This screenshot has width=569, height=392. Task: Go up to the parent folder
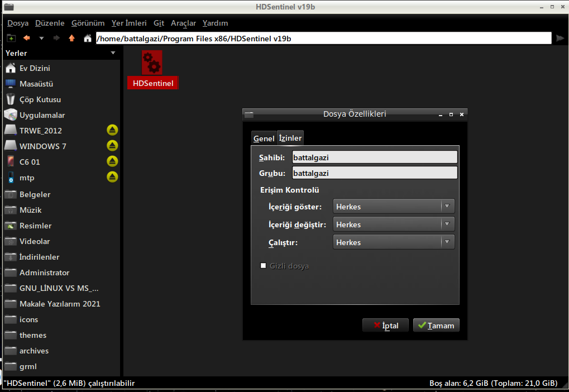click(71, 38)
